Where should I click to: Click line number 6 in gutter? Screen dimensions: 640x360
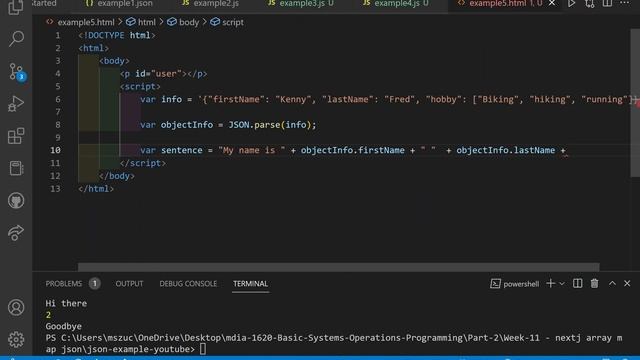(x=58, y=99)
